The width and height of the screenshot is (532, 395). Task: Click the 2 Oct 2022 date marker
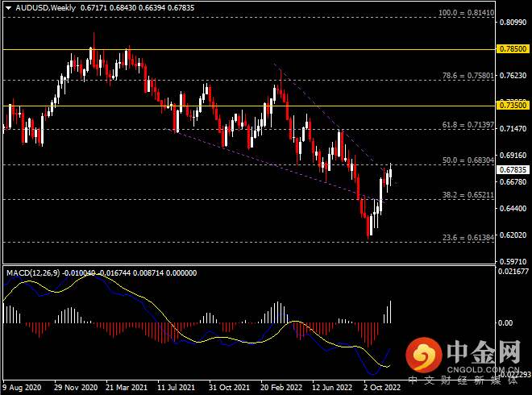click(381, 387)
